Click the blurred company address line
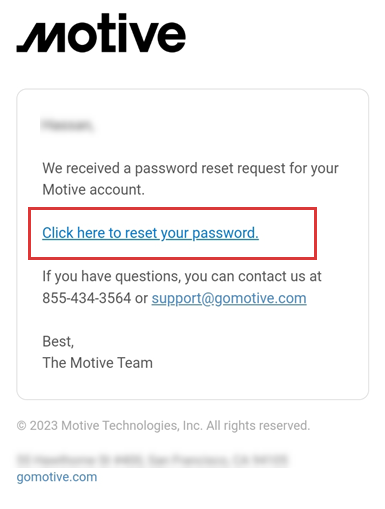Viewport: 385px width, 509px height. [x=152, y=460]
